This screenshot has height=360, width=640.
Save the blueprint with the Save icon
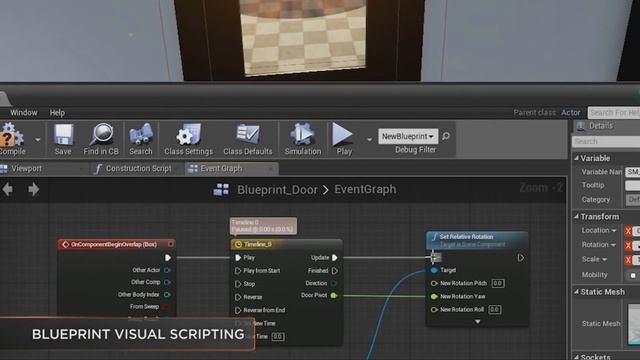(x=63, y=139)
